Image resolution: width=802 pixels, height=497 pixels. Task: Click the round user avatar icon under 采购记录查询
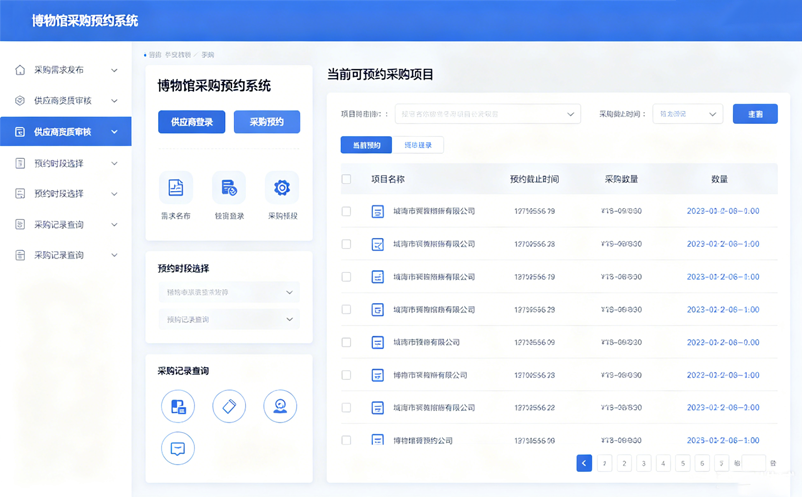[x=280, y=406]
